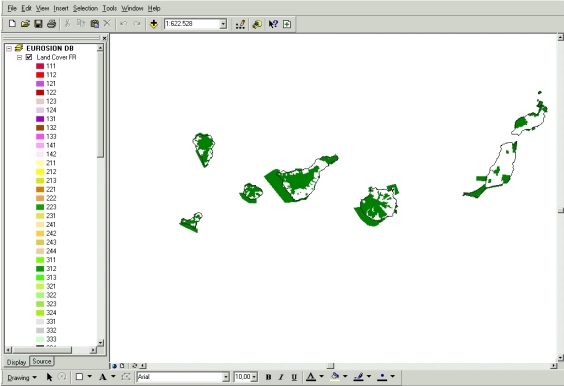The width and height of the screenshot is (564, 386).
Task: Click the 223 legend color swatch
Action: tap(40, 207)
